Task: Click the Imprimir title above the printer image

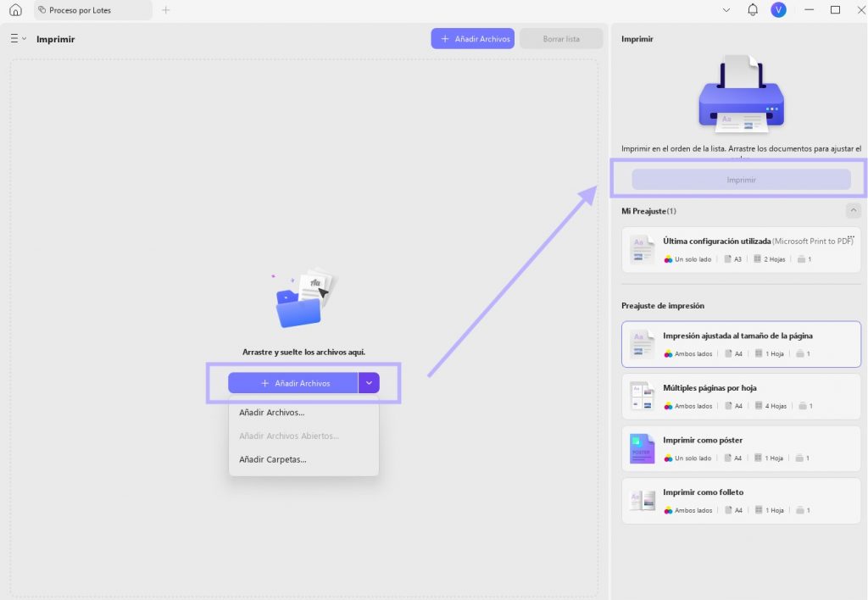Action: (637, 39)
